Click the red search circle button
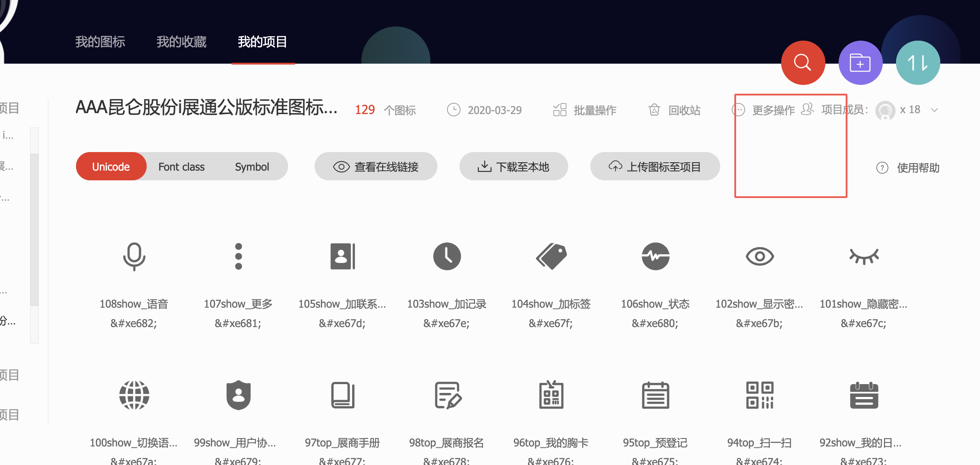This screenshot has width=980, height=465. click(803, 63)
